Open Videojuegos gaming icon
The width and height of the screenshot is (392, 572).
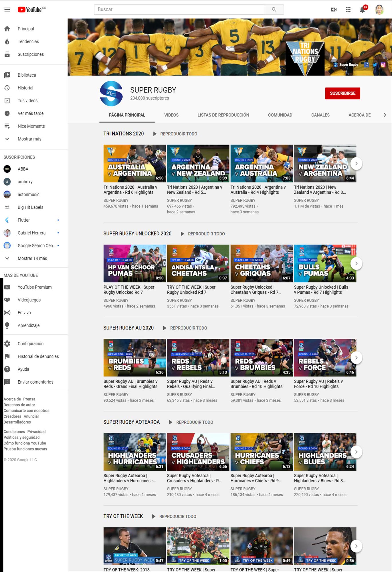(x=7, y=300)
